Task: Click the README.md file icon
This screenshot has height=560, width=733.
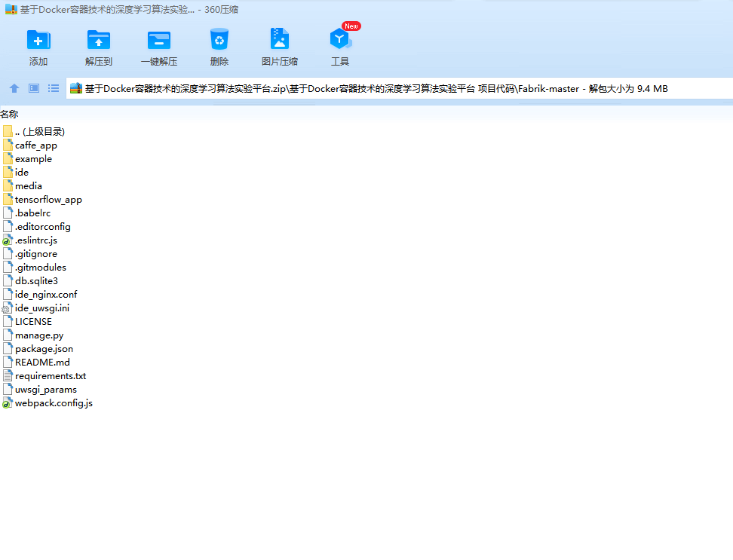Action: click(8, 362)
